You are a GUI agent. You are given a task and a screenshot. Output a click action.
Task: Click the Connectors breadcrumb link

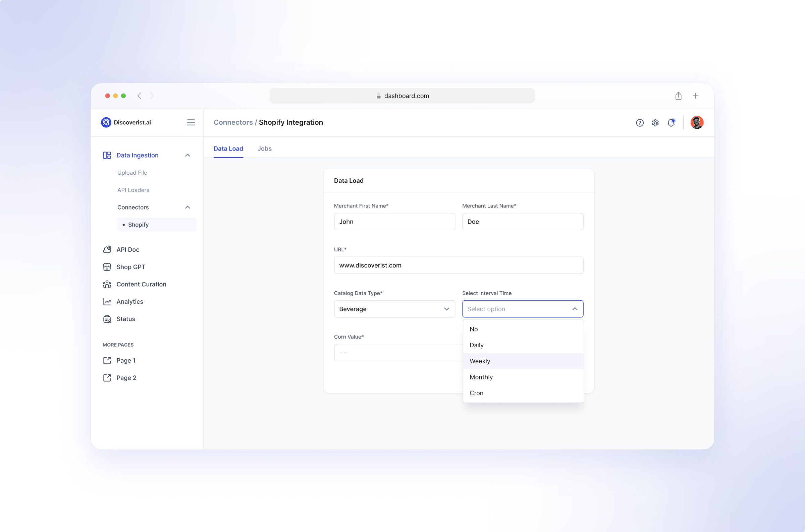click(x=233, y=122)
